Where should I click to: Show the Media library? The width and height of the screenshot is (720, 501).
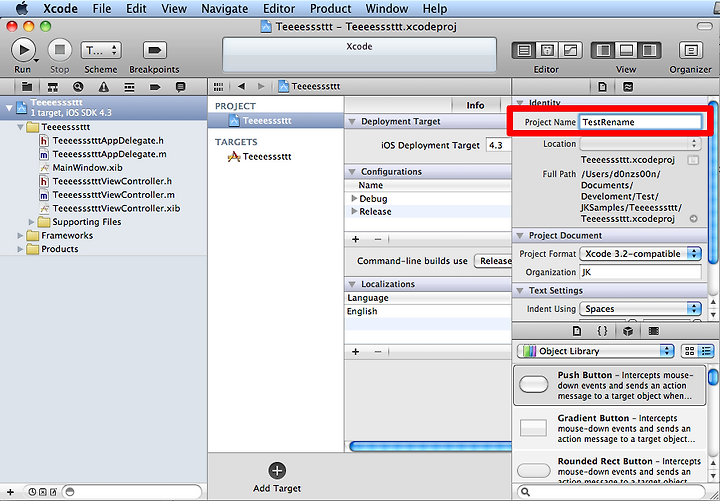point(654,331)
